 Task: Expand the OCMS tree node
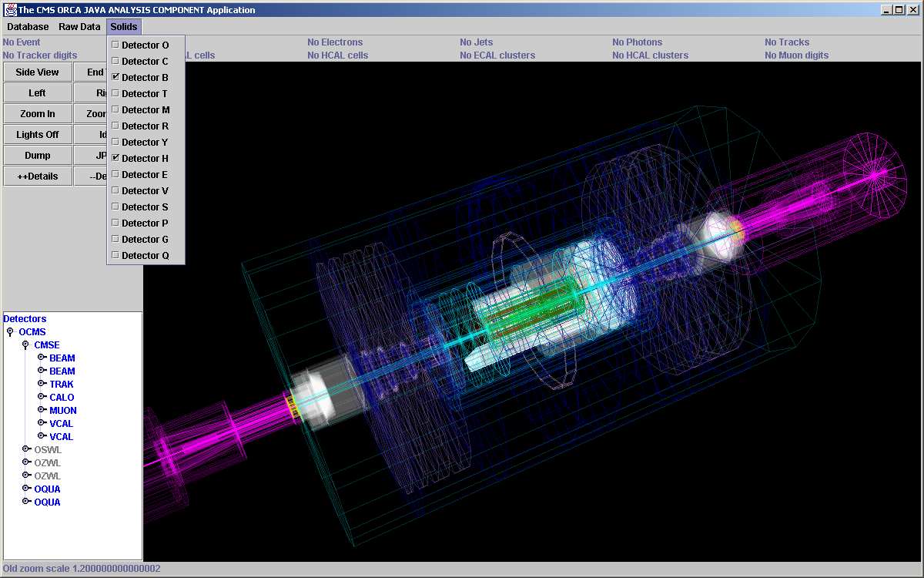click(x=10, y=332)
